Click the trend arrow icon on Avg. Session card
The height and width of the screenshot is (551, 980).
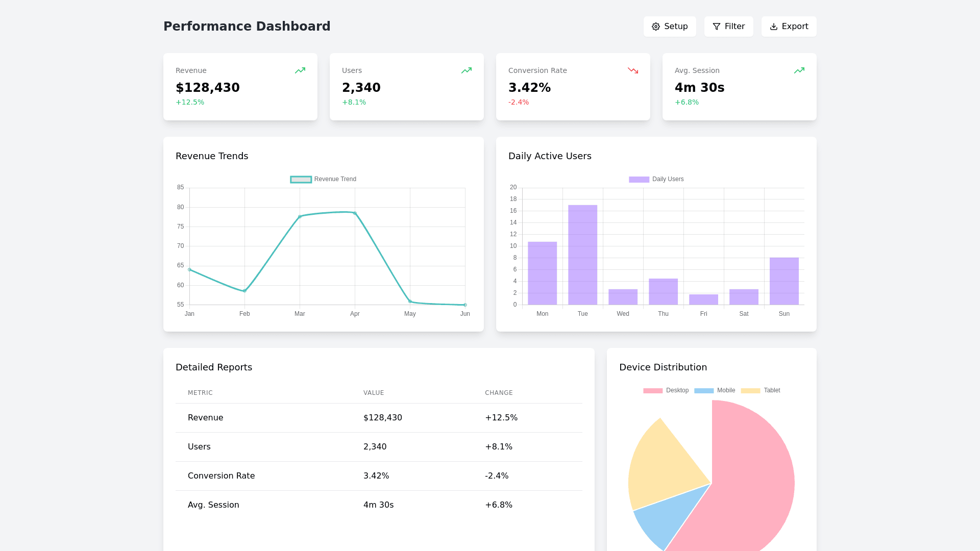799,70
